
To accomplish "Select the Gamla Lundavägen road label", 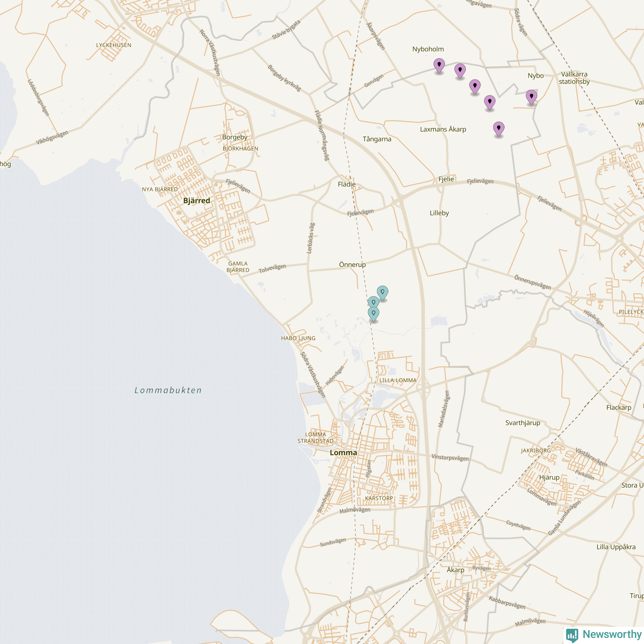I will pyautogui.click(x=564, y=518).
